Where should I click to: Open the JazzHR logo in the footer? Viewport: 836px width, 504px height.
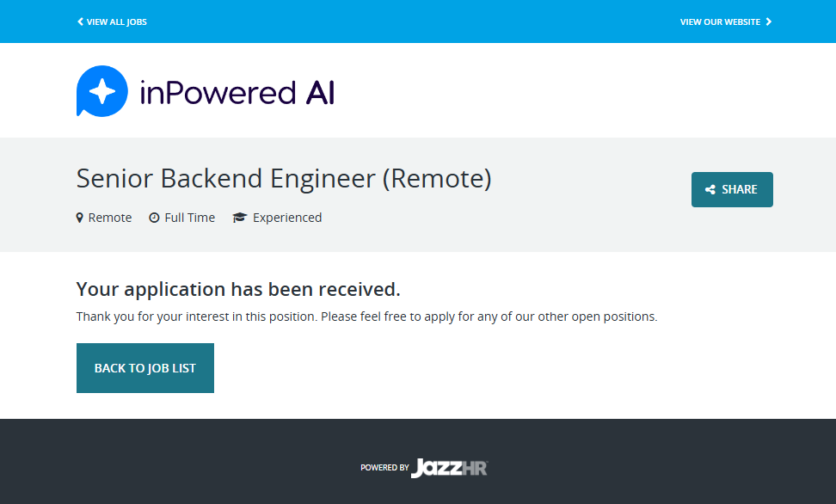click(450, 468)
